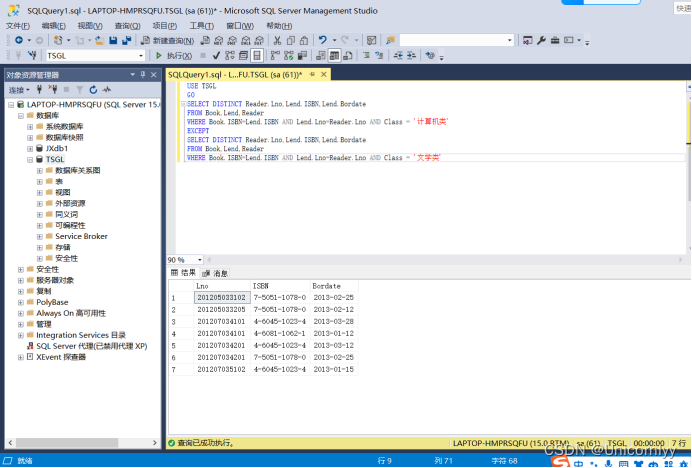Click the increase indent icon
The height and width of the screenshot is (468, 692).
tap(411, 56)
